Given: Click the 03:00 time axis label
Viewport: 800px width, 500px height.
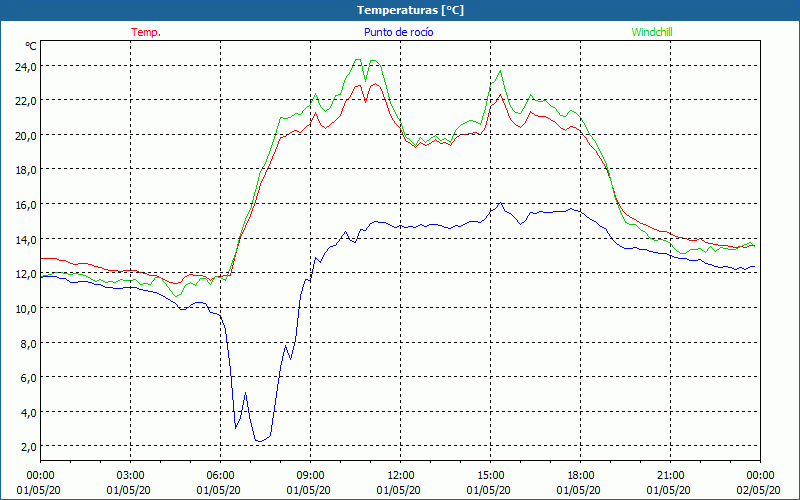Looking at the screenshot, I should click(x=131, y=476).
